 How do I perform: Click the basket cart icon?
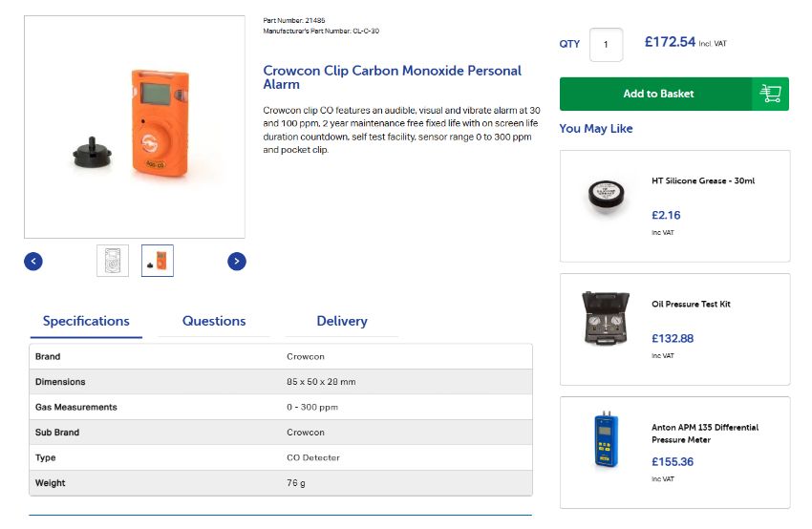[x=770, y=94]
